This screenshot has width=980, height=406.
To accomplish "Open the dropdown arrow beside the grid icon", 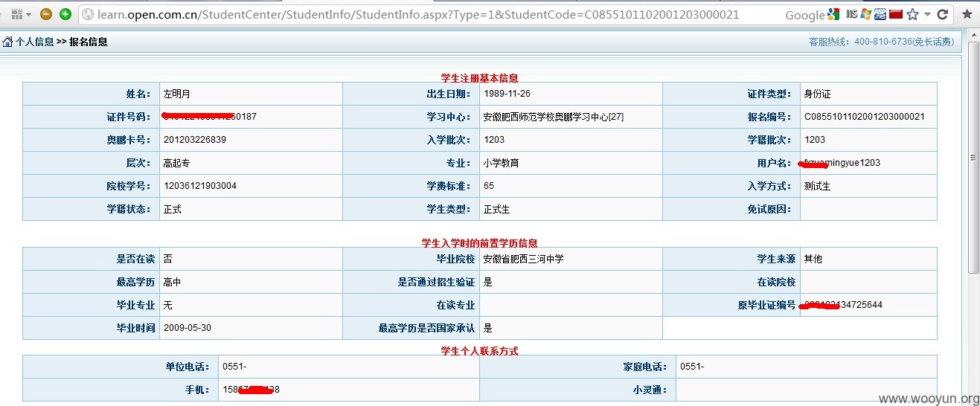I will pyautogui.click(x=29, y=14).
